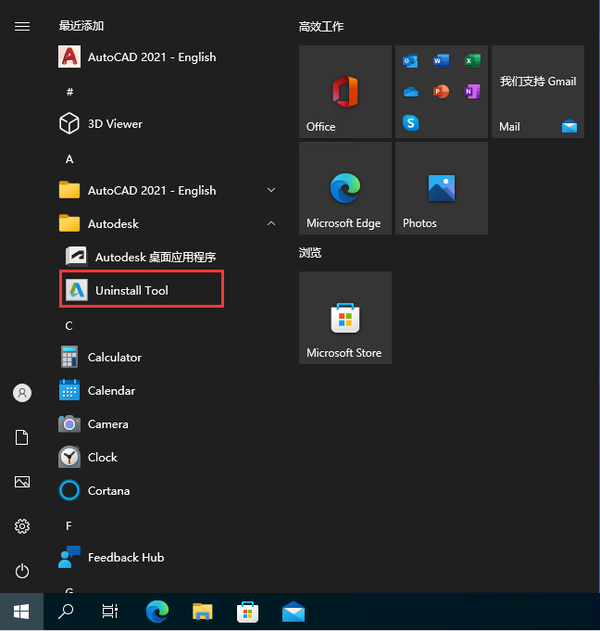Viewport: 600px width, 631px height.
Task: Launch Word from the Office group tile
Action: click(x=441, y=61)
